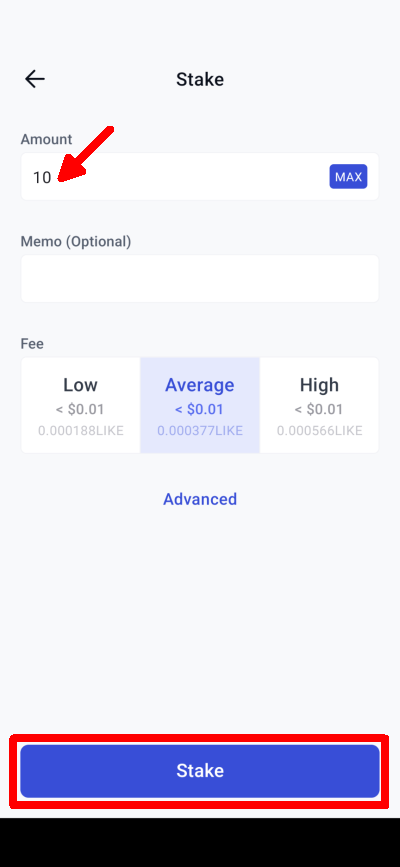This screenshot has height=867, width=400.
Task: Select the High fee option
Action: 319,405
